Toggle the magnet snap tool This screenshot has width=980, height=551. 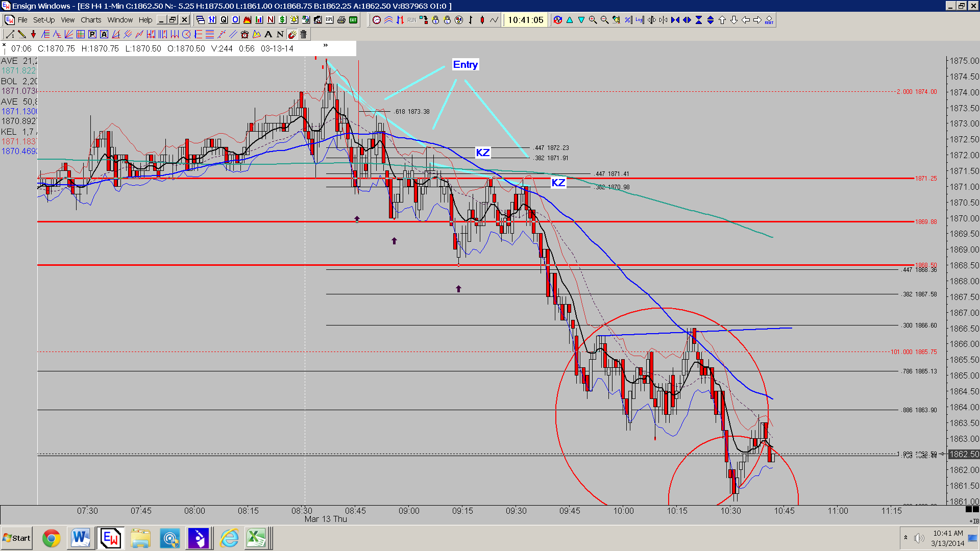click(291, 34)
